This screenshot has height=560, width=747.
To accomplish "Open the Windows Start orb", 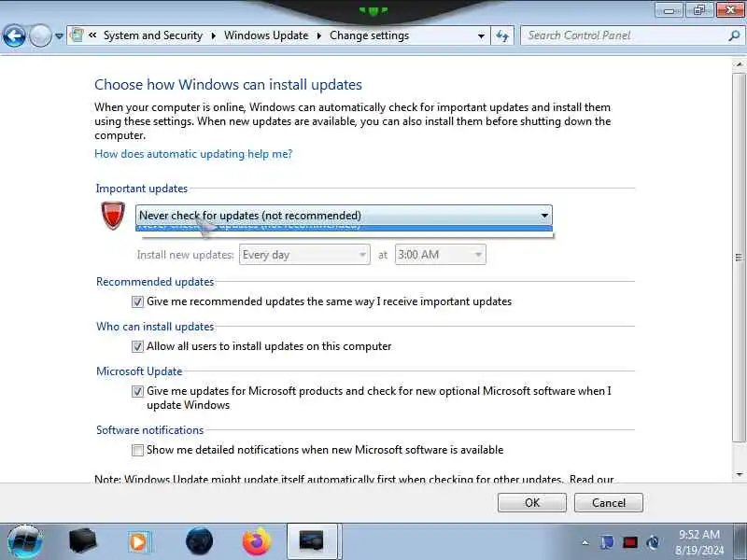I will 25,542.
